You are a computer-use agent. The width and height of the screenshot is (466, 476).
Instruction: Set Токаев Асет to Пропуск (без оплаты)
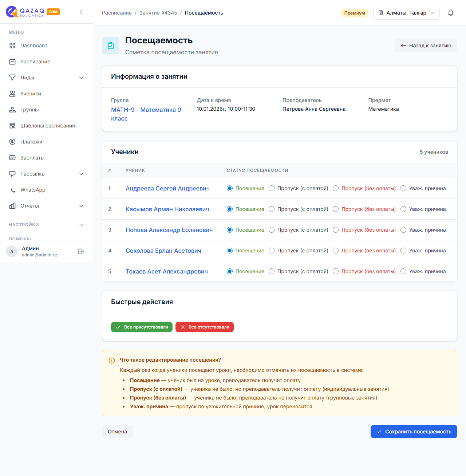click(336, 271)
